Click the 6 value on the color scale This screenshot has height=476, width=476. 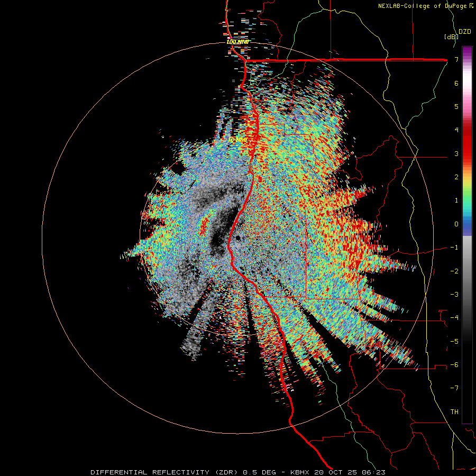coord(456,83)
